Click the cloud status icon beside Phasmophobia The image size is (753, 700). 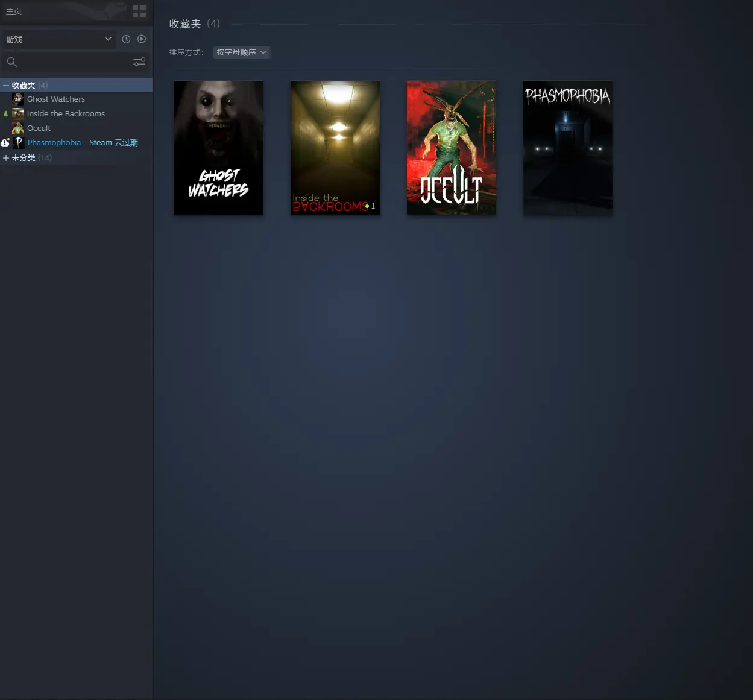(5, 143)
